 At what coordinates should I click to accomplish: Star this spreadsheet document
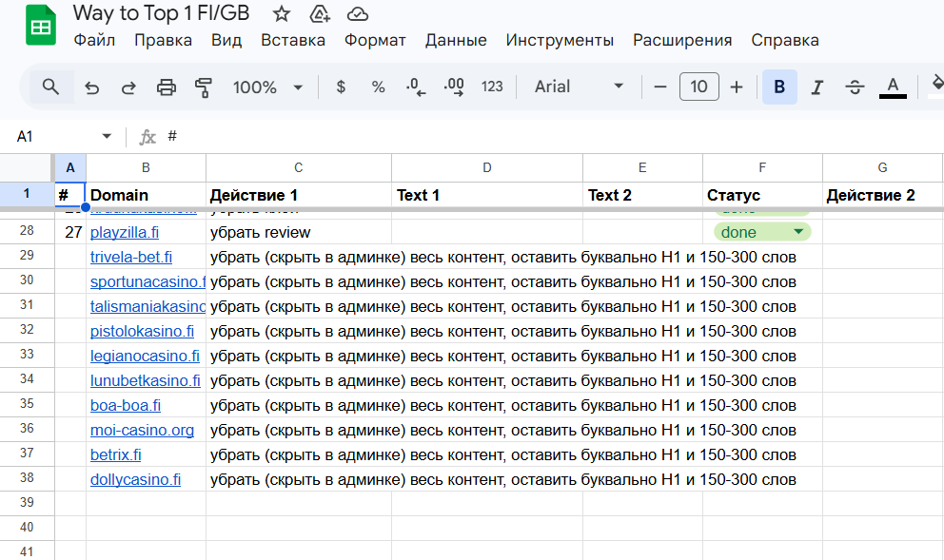point(282,13)
